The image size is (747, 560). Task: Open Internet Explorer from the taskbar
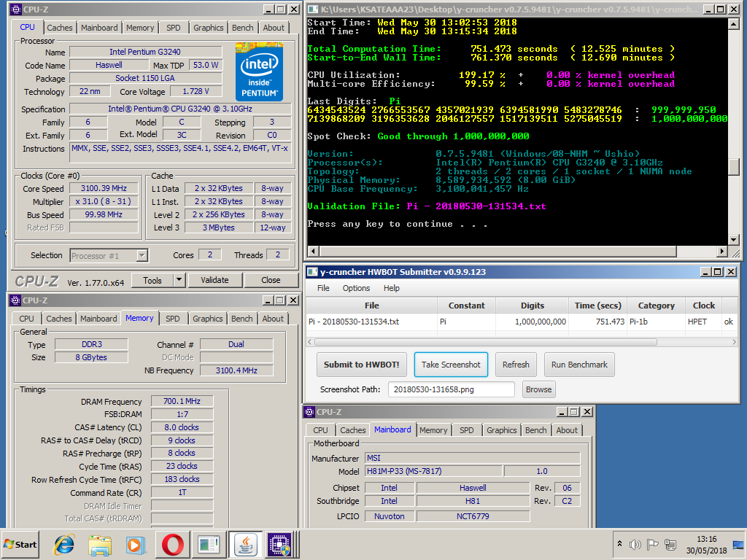[x=64, y=545]
